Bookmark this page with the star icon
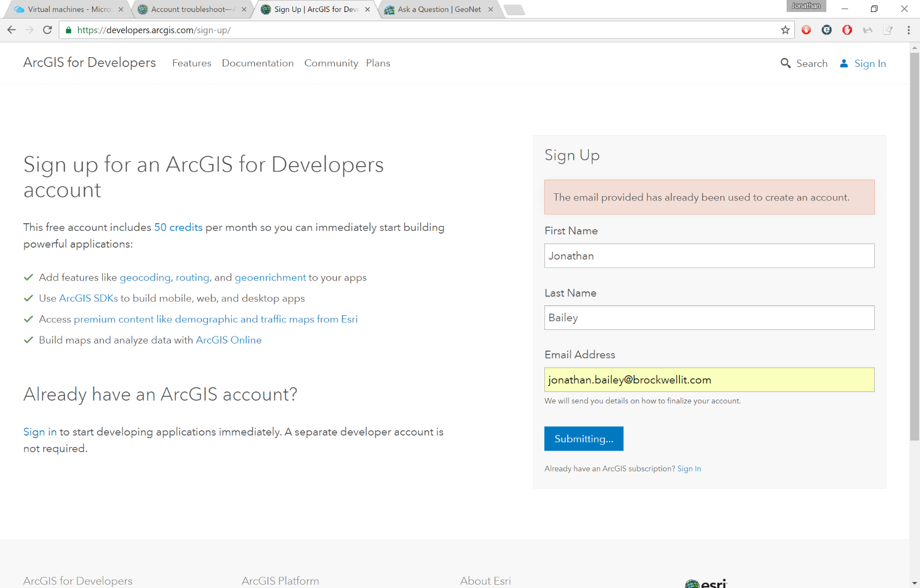The width and height of the screenshot is (920, 588). pyautogui.click(x=785, y=30)
